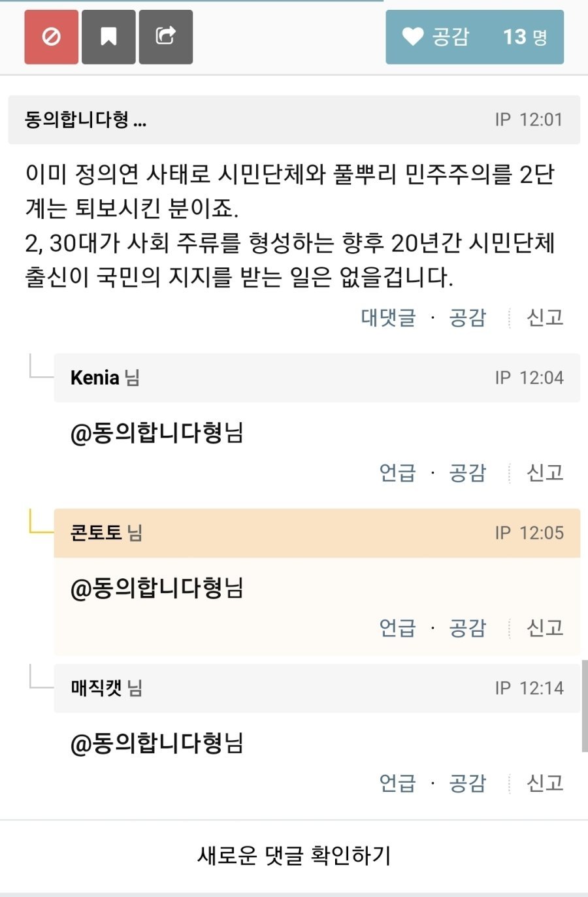
Task: Open the share icon button
Action: point(165,37)
